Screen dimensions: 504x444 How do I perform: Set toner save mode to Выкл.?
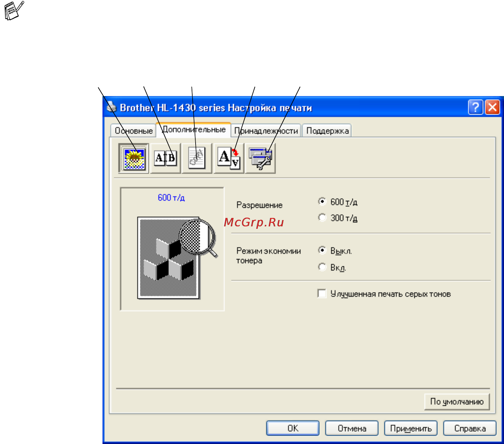coord(322,250)
